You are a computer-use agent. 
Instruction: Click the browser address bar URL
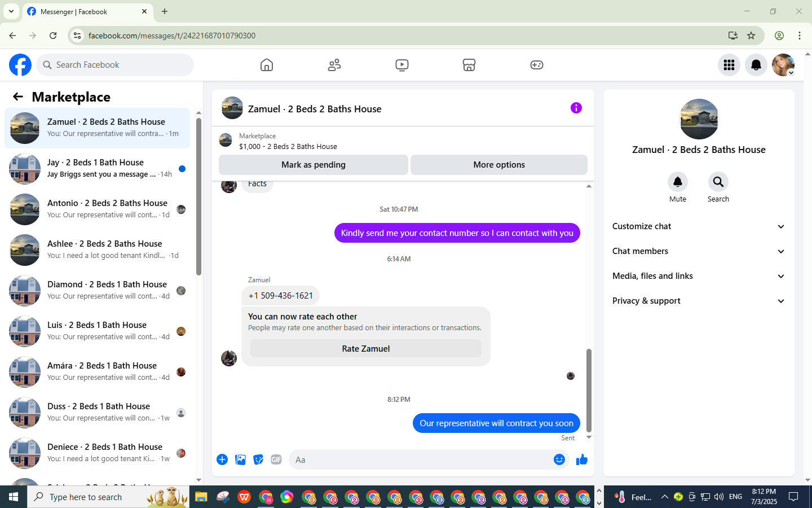(172, 36)
